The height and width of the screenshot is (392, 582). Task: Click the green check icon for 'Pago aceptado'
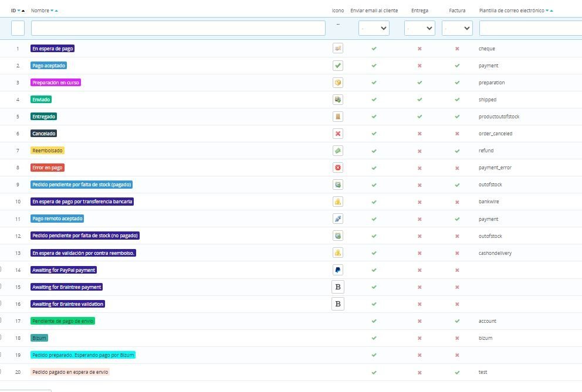tap(338, 65)
